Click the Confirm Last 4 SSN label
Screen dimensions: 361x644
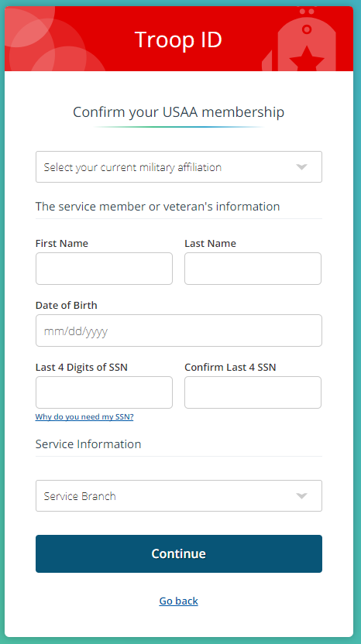point(230,367)
